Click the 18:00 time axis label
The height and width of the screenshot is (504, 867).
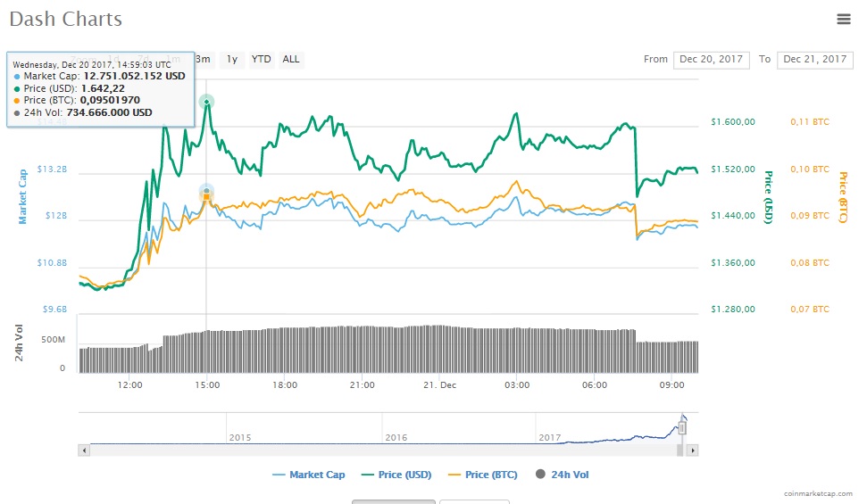point(285,385)
